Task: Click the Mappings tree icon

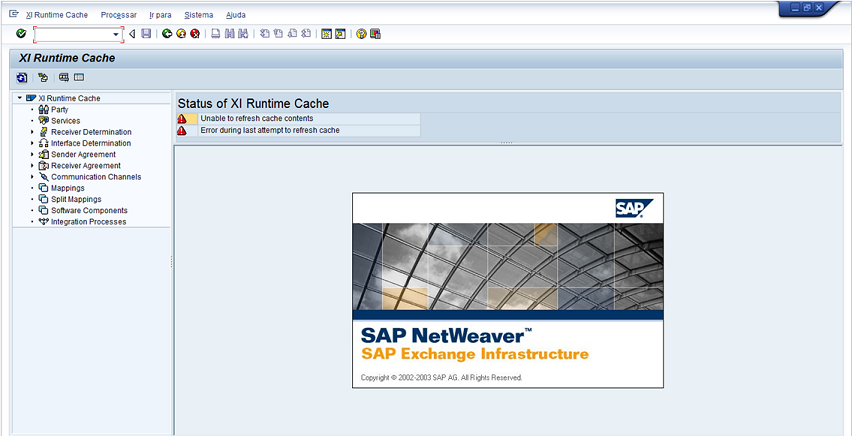Action: pyautogui.click(x=44, y=188)
